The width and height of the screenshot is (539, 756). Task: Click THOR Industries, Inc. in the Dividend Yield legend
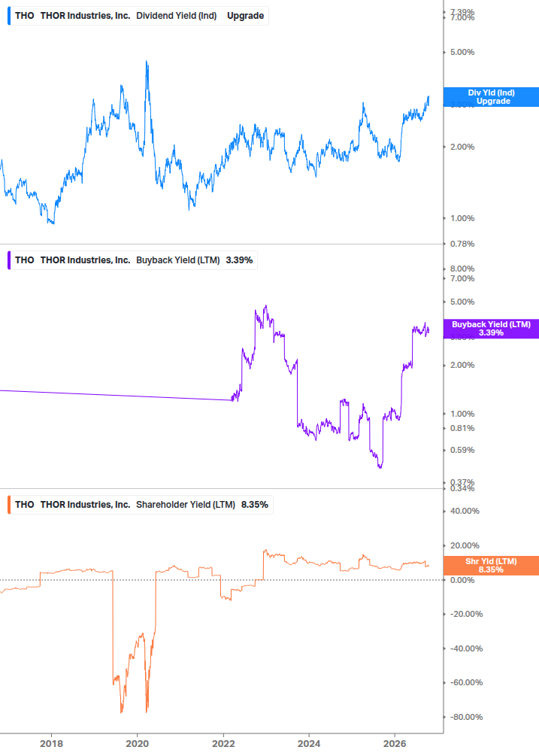pyautogui.click(x=85, y=16)
